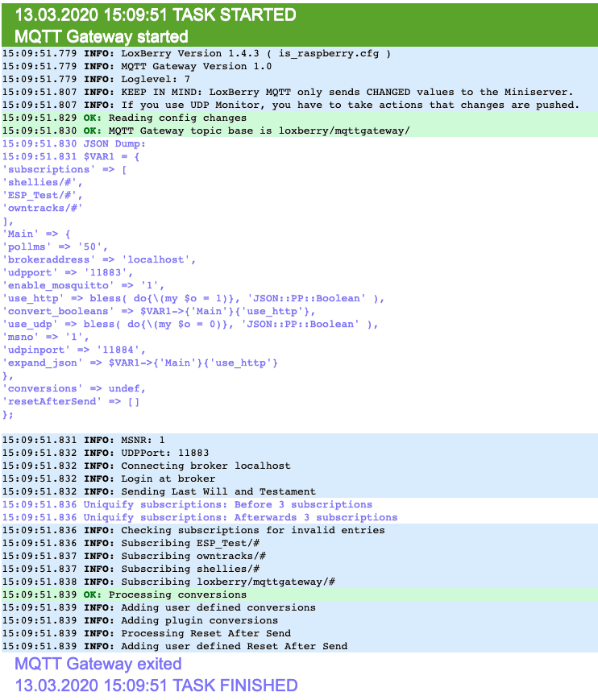Click the 'MQTT Gateway exited' heading
This screenshot has width=598, height=700.
click(x=98, y=664)
